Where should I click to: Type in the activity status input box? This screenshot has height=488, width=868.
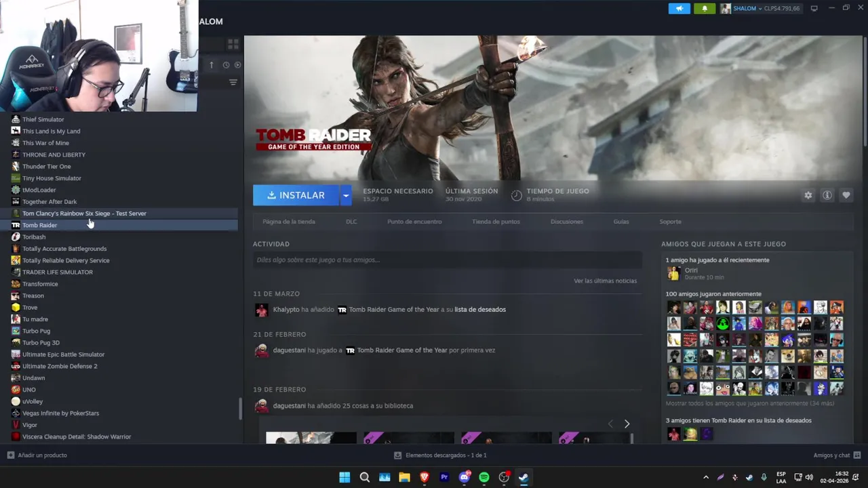(x=447, y=260)
